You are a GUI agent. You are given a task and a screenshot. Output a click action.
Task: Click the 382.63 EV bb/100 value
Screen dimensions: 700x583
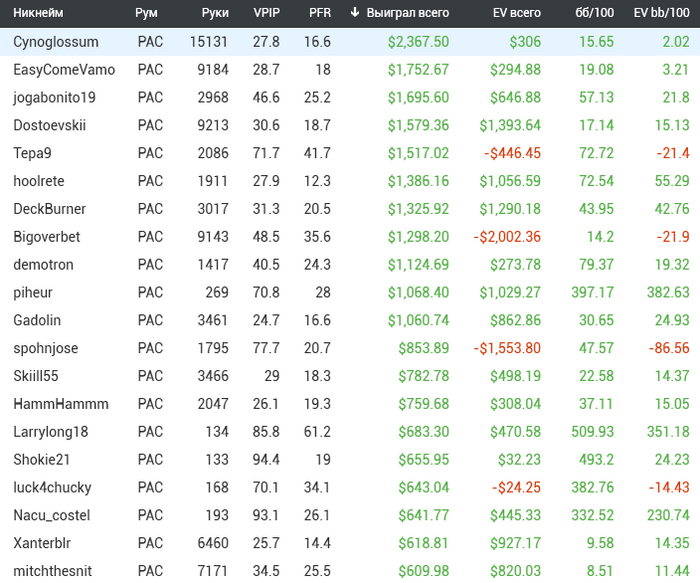point(668,292)
